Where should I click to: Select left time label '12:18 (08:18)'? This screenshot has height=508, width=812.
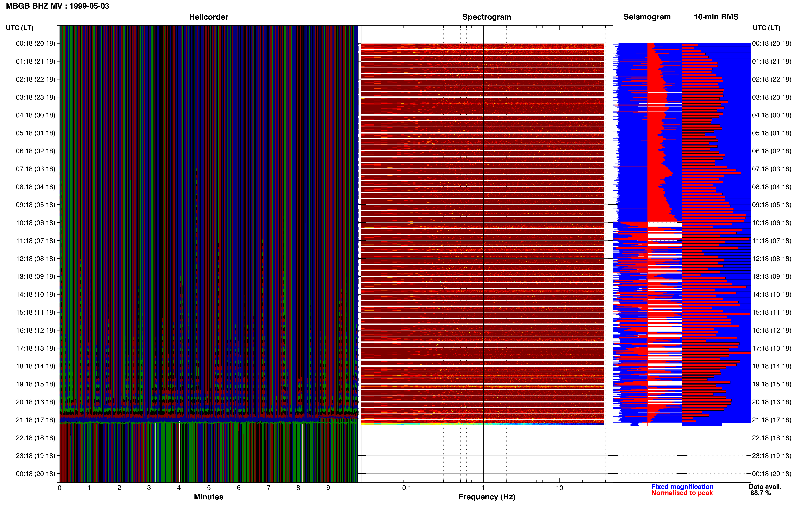coord(36,259)
